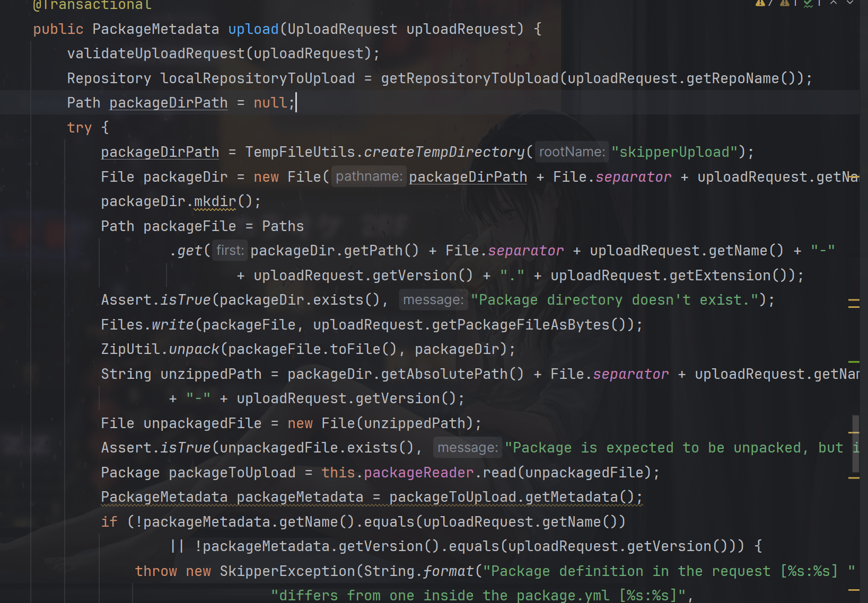Click the dimmed weak warning icon
This screenshot has width=868, height=603.
point(785,3)
